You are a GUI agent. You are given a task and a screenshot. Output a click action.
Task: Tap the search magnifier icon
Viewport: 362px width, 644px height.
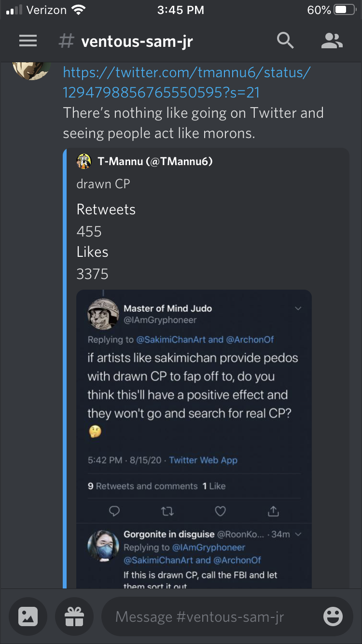pos(285,41)
